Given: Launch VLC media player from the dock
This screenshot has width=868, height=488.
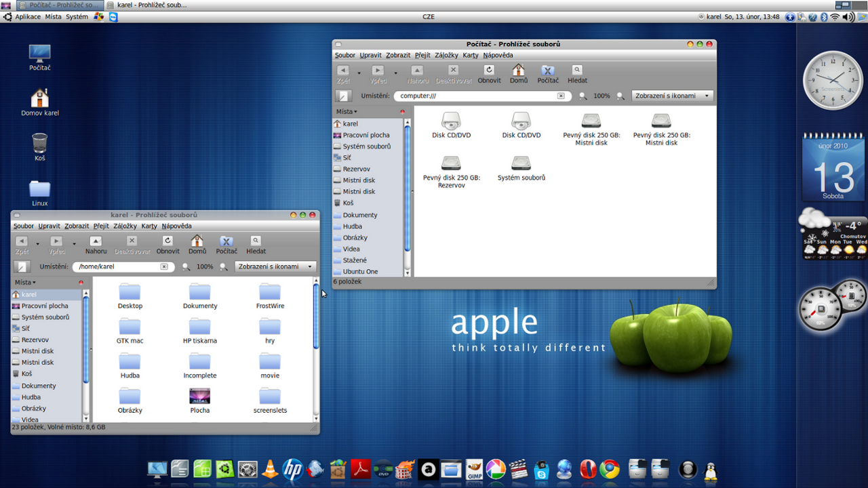Looking at the screenshot, I should [x=270, y=469].
